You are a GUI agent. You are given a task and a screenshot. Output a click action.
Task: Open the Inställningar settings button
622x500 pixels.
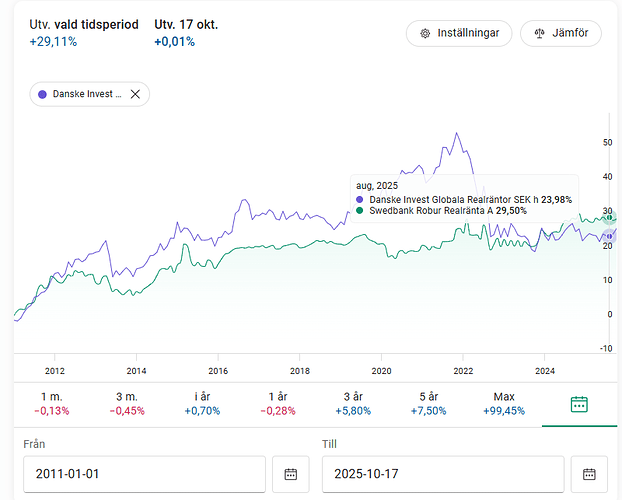click(x=459, y=33)
